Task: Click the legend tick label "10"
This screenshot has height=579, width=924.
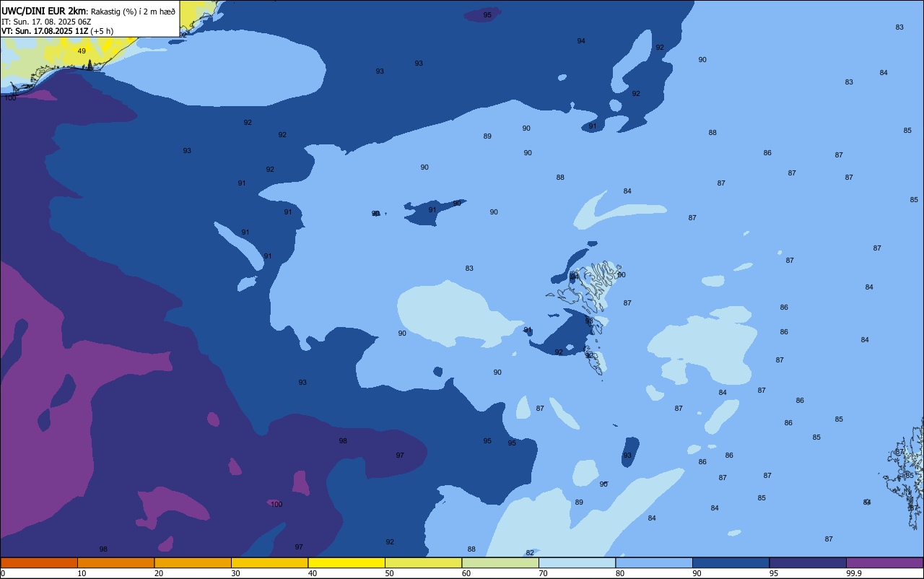Action: coord(82,573)
